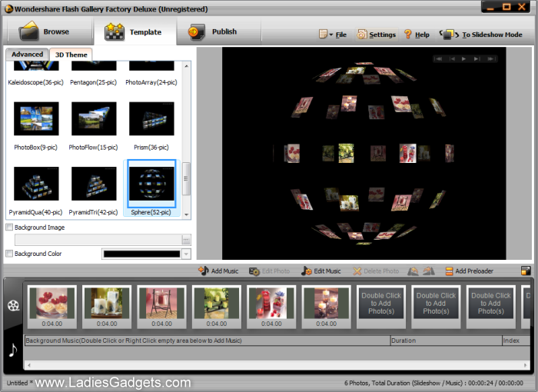Select the Prism(36-pic) theme thumbnail
This screenshot has width=538, height=392.
(151, 118)
